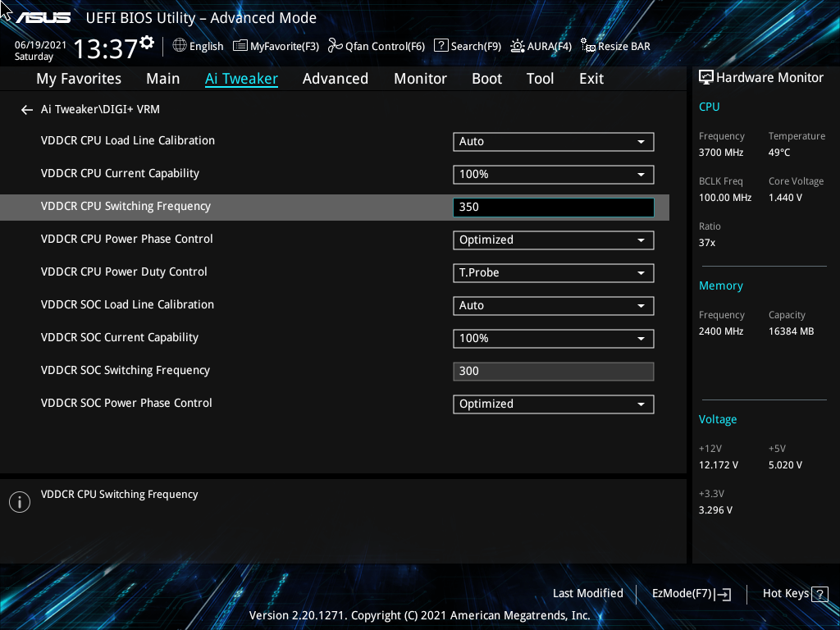Open the Boot menu
The image size is (840, 630).
486,78
